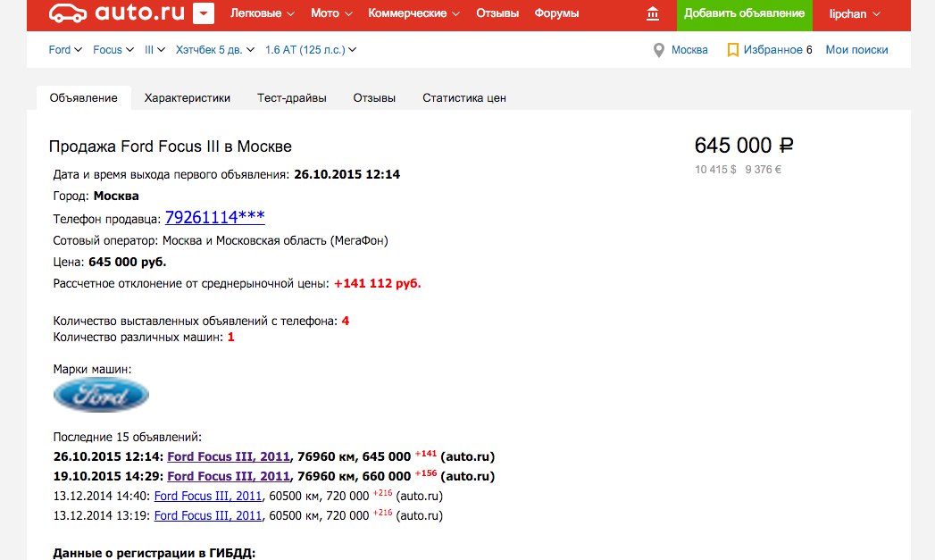Click the Сотовый оператор МегаФон line
Image resolution: width=935 pixels, height=560 pixels.
pos(221,240)
